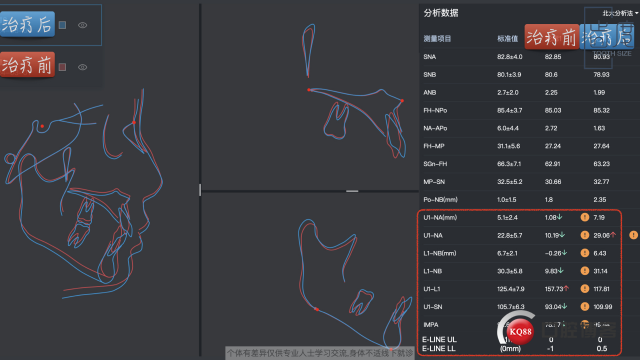Click the divider handle between left and center panes
The width and height of the screenshot is (640, 360).
coord(200,190)
